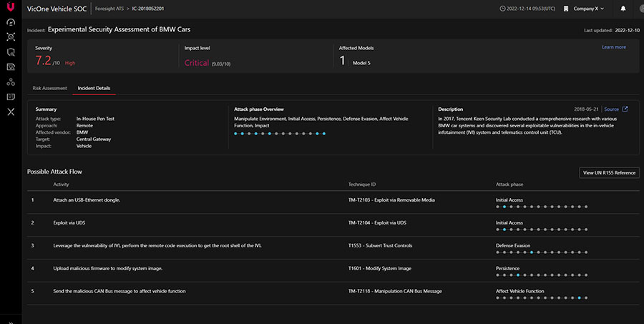
Task: Switch to Risk Assessment tab
Action: 49,88
